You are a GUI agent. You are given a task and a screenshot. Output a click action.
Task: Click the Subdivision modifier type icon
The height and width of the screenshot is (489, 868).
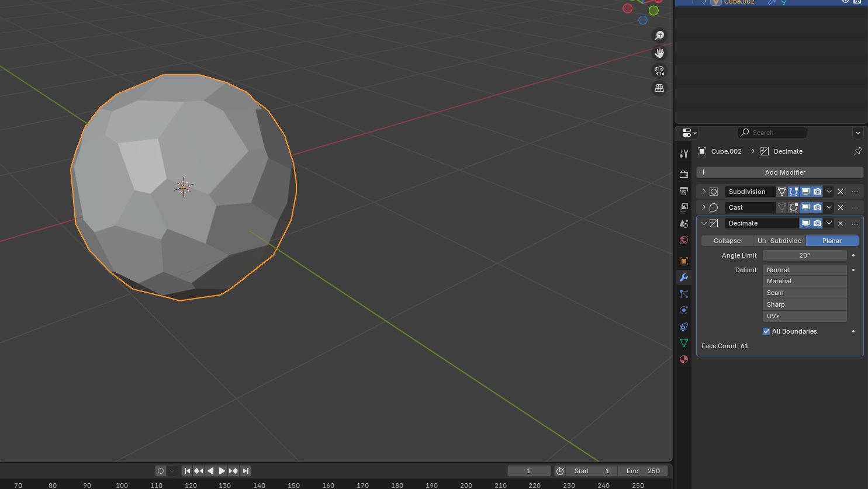[x=714, y=192]
